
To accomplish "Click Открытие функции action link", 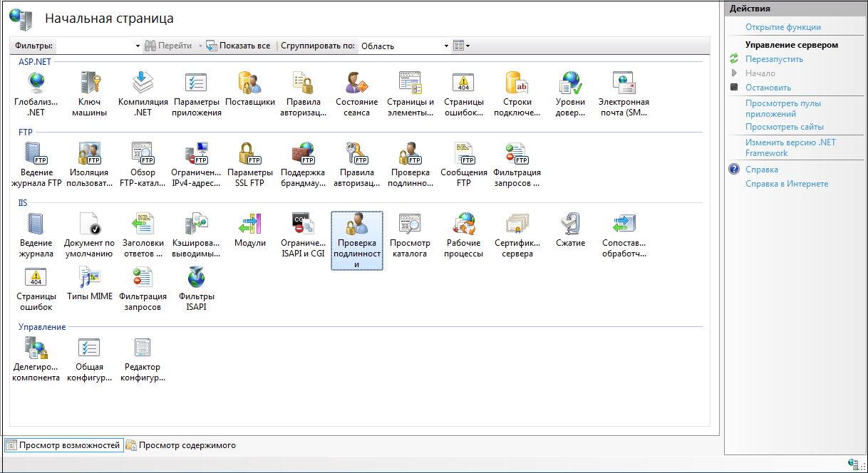I will tap(783, 27).
